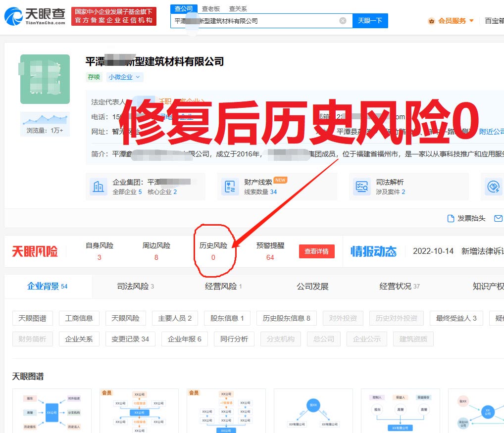Clear search text with X icon
The height and width of the screenshot is (433, 504).
(343, 21)
